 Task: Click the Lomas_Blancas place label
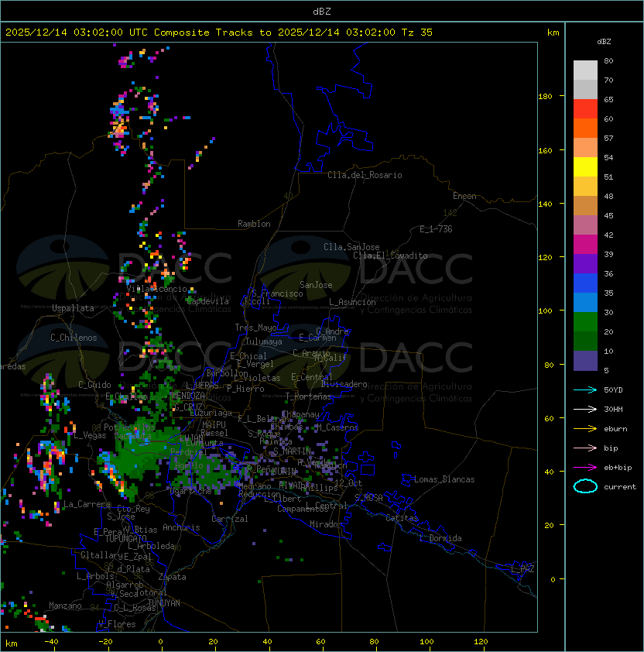(x=444, y=479)
